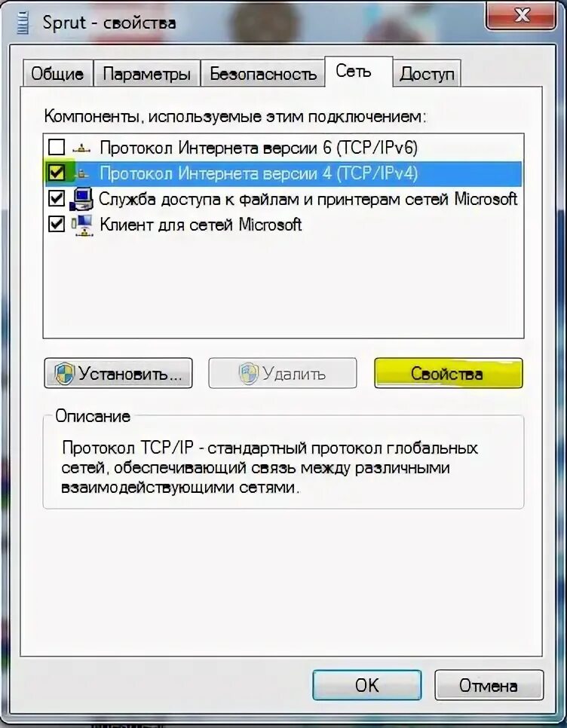Open the Доступ tab
This screenshot has height=728, width=567.
[427, 73]
